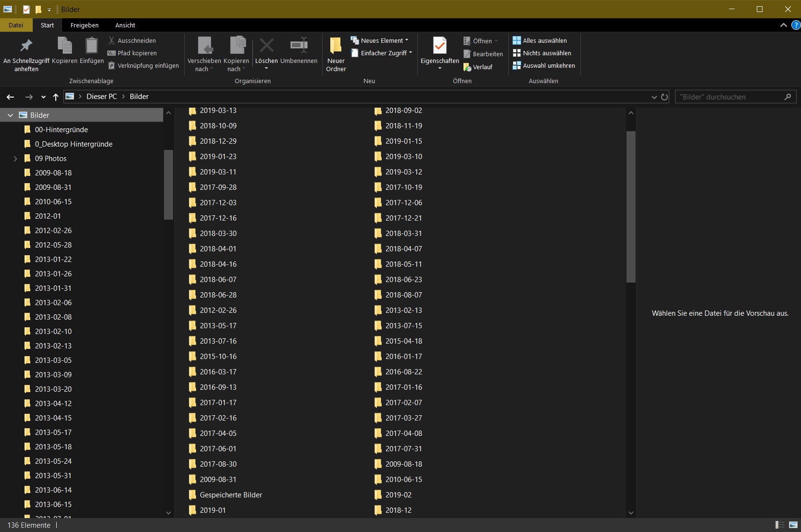This screenshot has width=801, height=532.
Task: Select 2012-01 in the navigation tree
Action: (48, 216)
